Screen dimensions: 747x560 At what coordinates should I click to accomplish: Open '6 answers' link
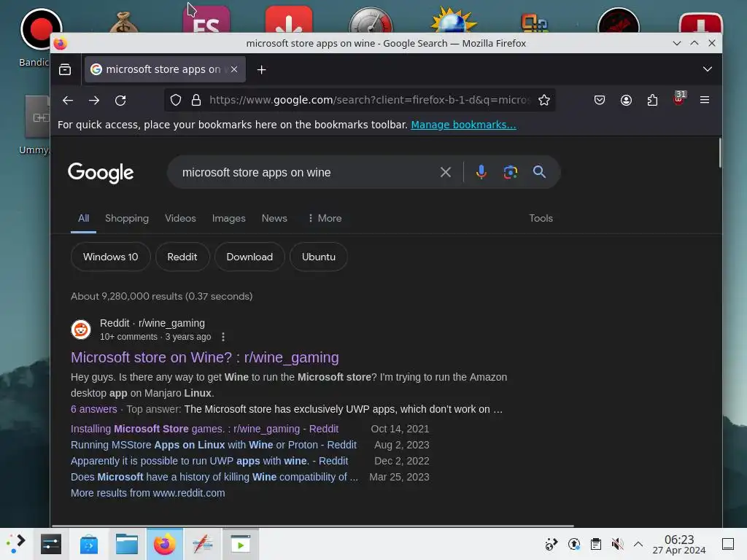pyautogui.click(x=94, y=409)
